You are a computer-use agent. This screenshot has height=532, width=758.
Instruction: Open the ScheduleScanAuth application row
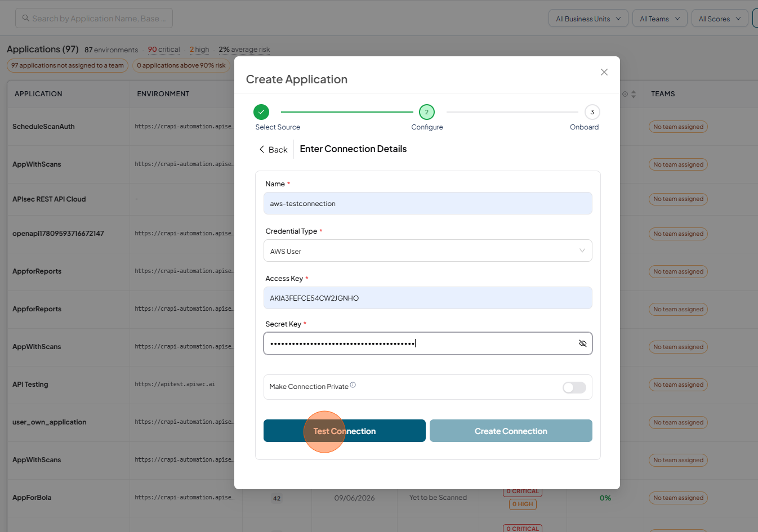pos(43,127)
